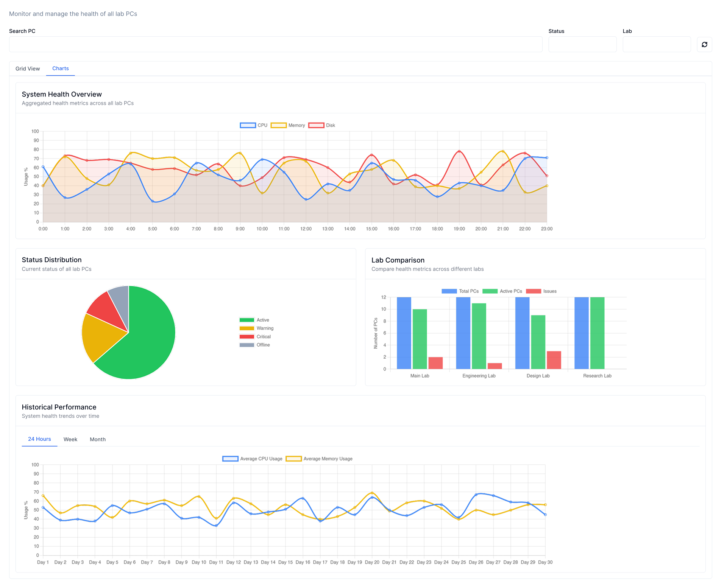
Task: Toggle Issues legend in Lab Comparison
Action: click(x=541, y=291)
